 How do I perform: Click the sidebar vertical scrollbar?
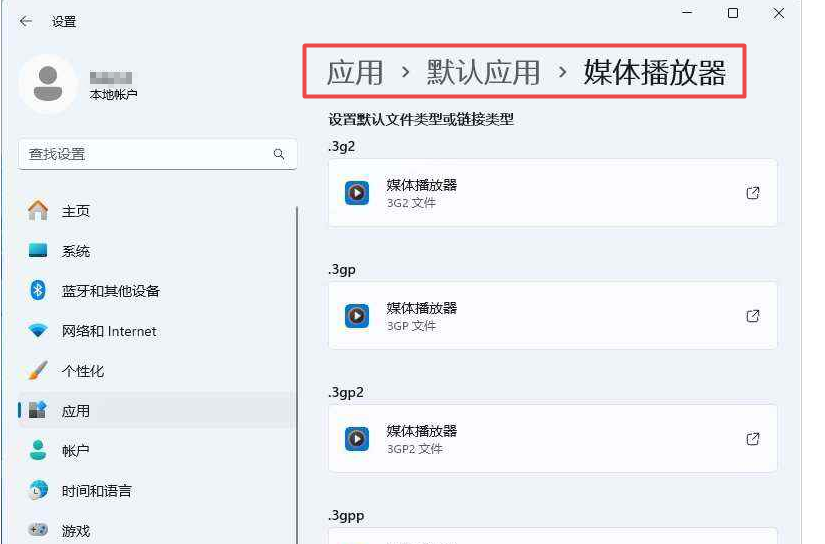pos(297,375)
